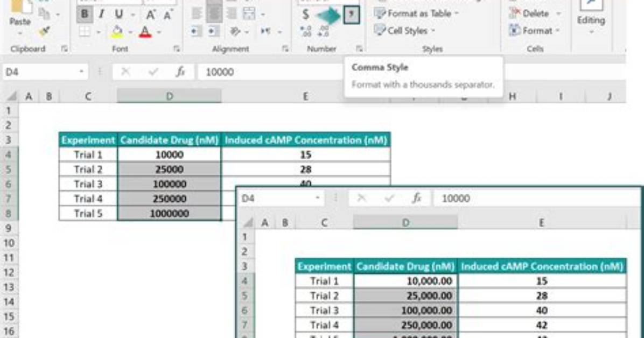Open the Name Box dropdown beside the ribbon
This screenshot has height=338, width=644.
(81, 72)
